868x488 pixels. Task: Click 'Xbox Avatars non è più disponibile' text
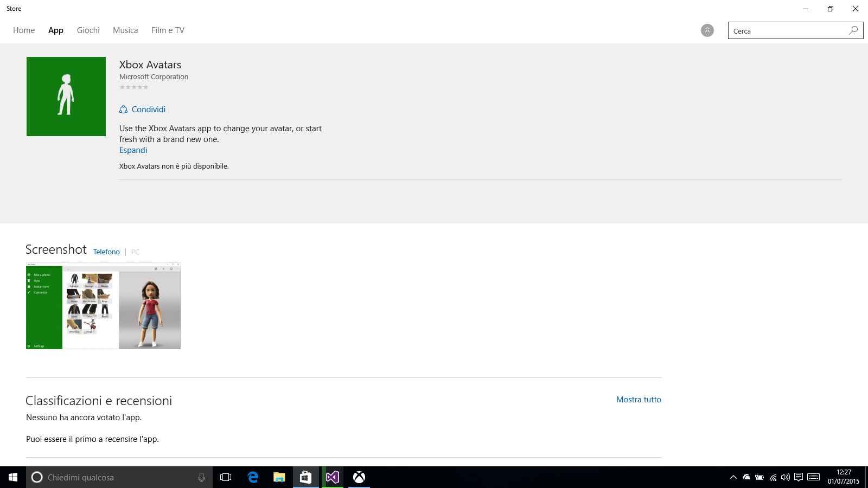point(174,166)
